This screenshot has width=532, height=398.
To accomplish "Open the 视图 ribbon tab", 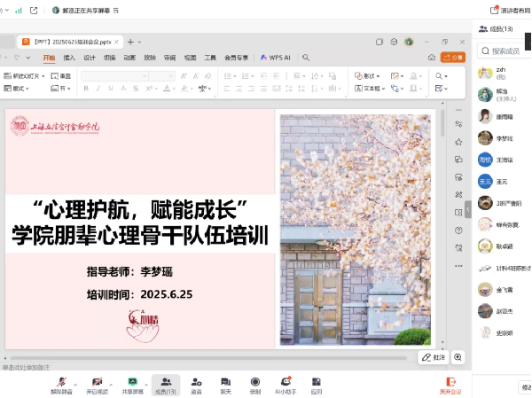I will 190,58.
